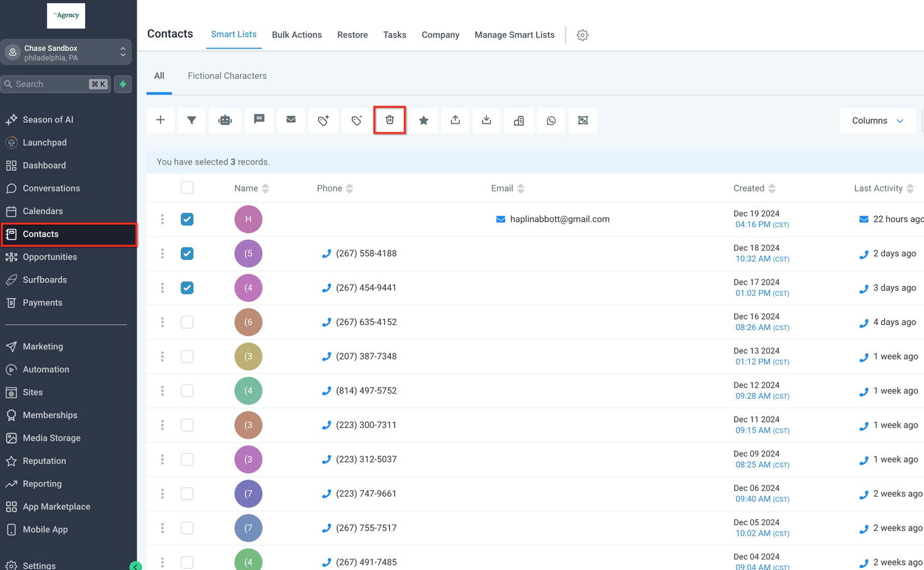
Task: Switch to the Bulk Actions tab
Action: [x=296, y=34]
